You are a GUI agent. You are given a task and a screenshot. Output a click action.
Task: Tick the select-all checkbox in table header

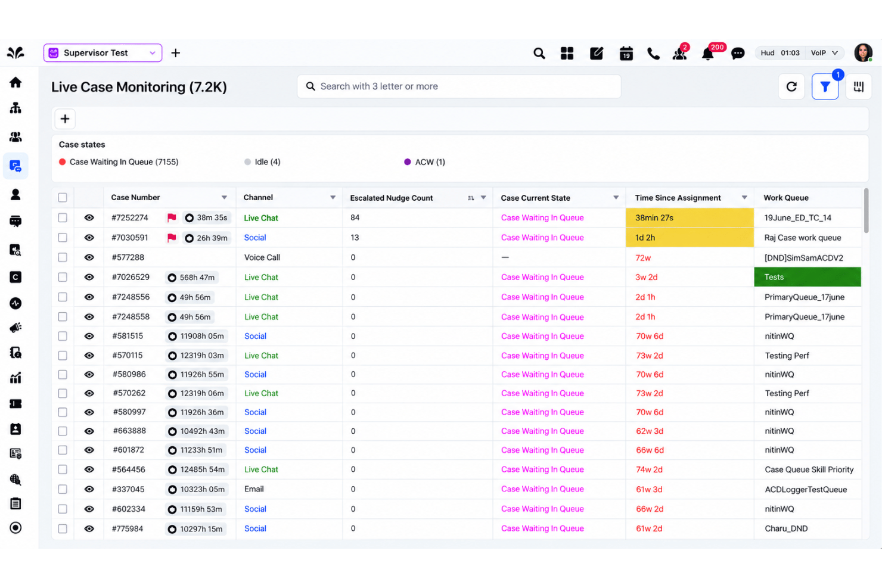[63, 198]
